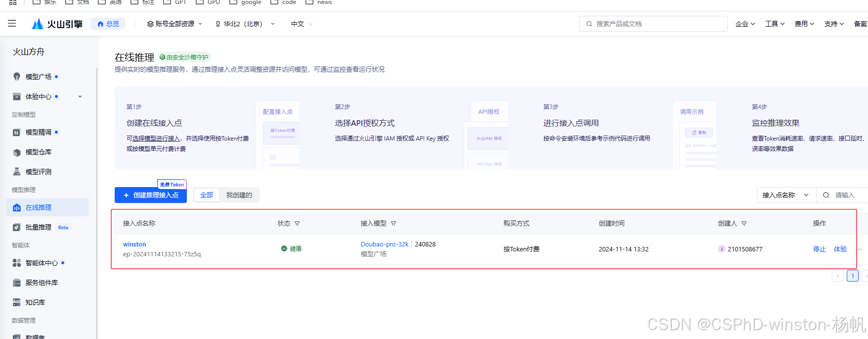Open 知识库 in the sidebar
Viewport: 868px width, 339px height.
[36, 302]
